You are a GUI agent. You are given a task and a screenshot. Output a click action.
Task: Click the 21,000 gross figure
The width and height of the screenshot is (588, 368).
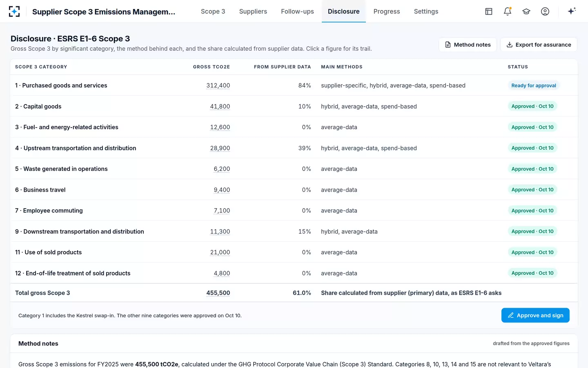tap(220, 252)
